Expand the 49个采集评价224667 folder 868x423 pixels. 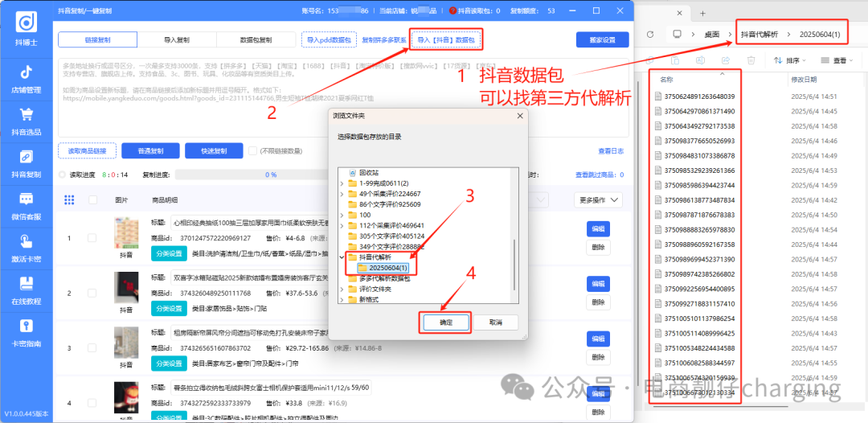(x=342, y=194)
